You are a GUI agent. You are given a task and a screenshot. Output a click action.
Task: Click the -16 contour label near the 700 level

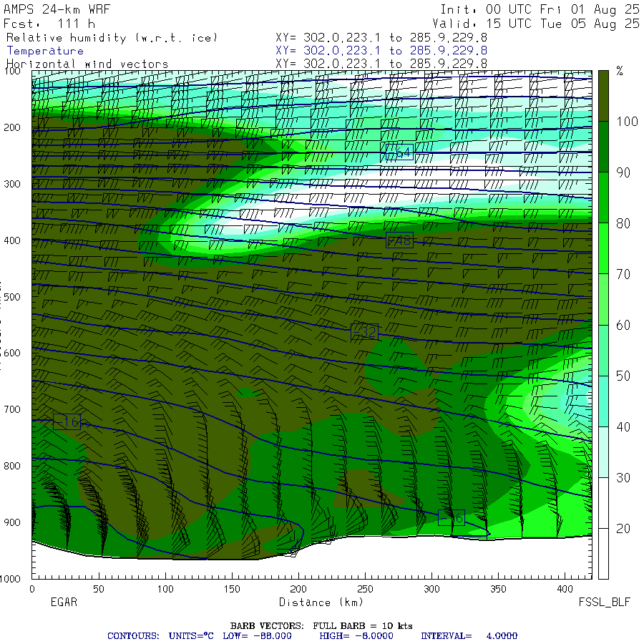click(67, 422)
